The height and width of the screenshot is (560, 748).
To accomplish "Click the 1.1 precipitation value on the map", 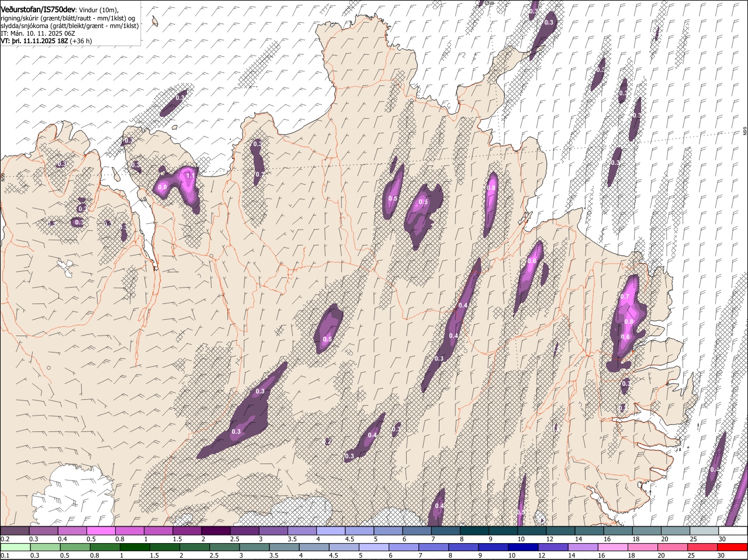I will point(190,175).
